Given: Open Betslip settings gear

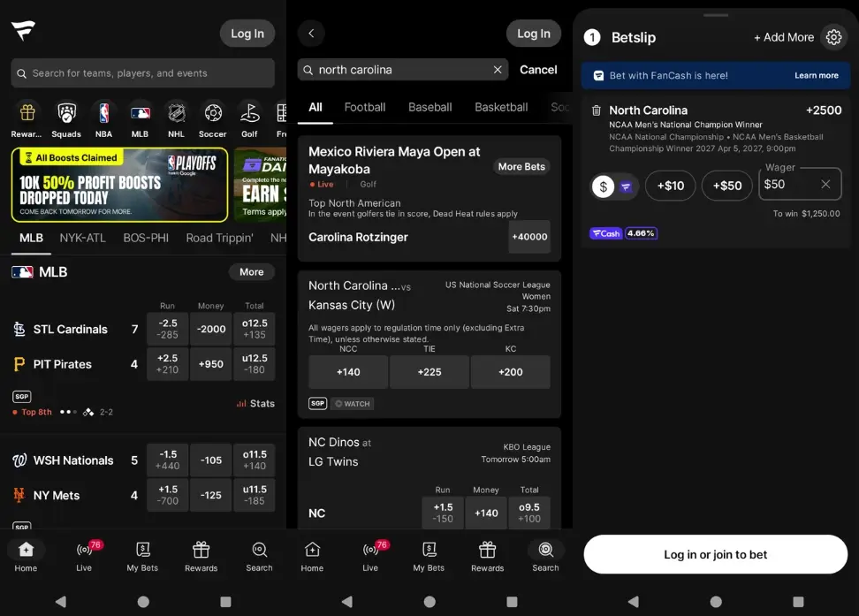Looking at the screenshot, I should pos(833,37).
